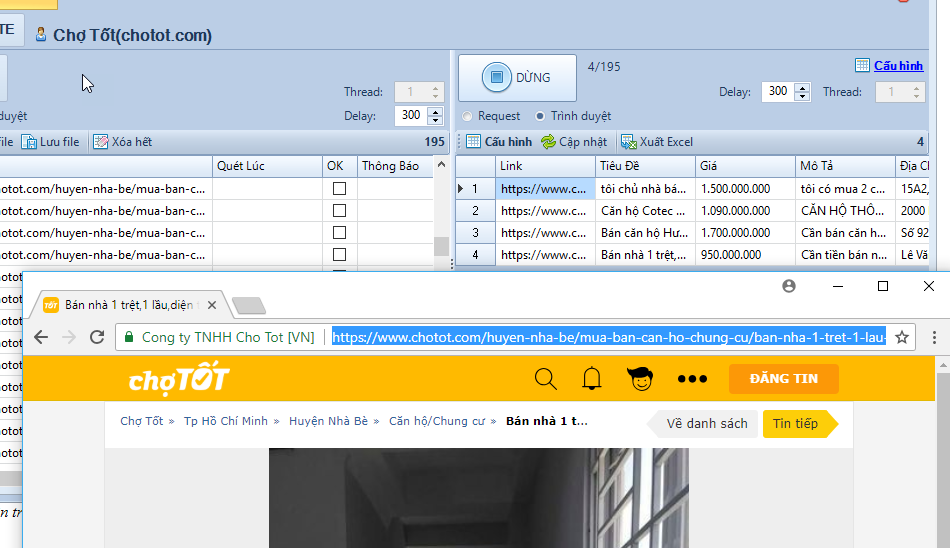This screenshot has height=548, width=950.
Task: Click the Căn hộ/Chung cư breadcrumb
Action: 437,421
